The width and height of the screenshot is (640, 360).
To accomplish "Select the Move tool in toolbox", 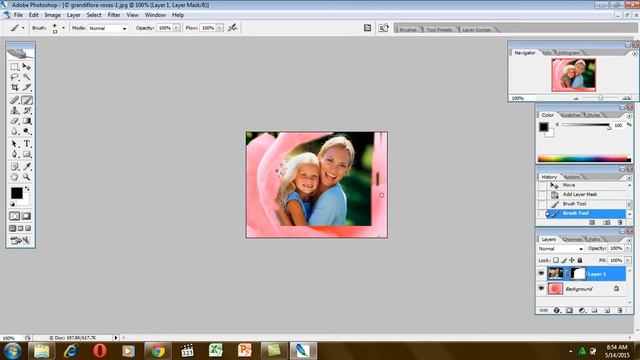I will pyautogui.click(x=27, y=67).
